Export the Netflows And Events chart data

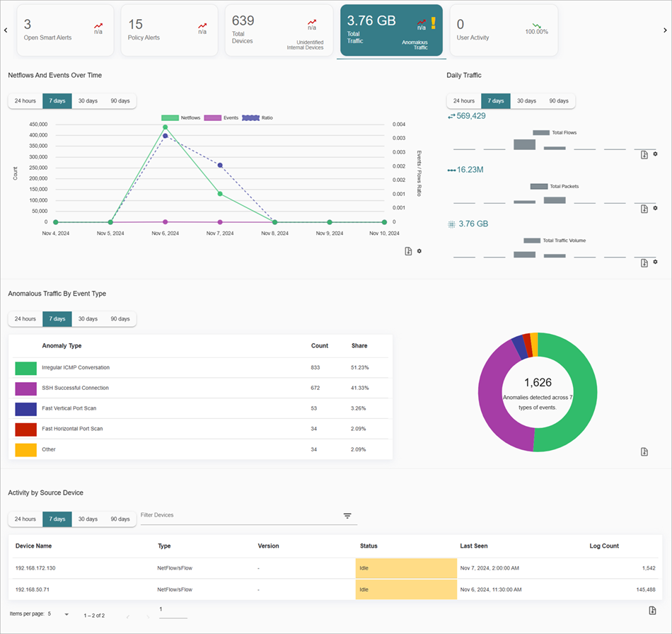click(408, 251)
